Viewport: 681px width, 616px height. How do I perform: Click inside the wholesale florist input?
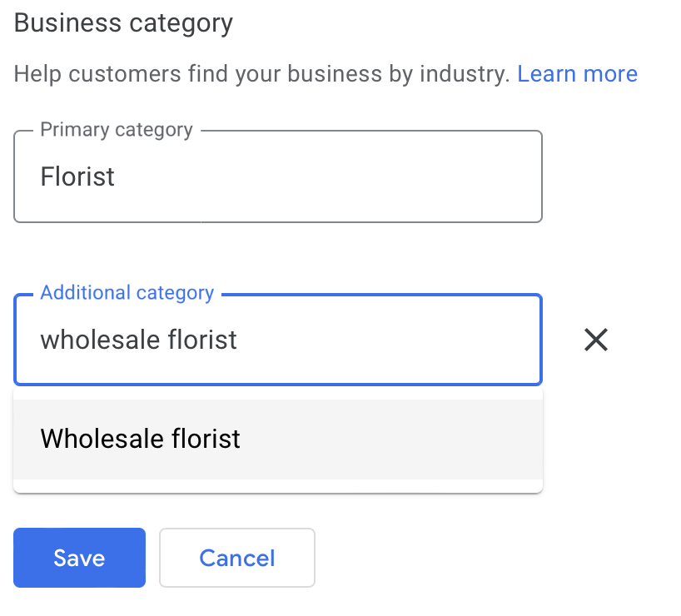pos(278,340)
